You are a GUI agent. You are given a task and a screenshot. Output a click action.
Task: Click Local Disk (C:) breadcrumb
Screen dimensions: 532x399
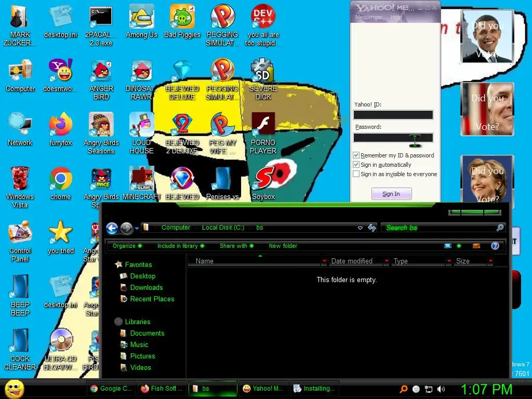point(223,228)
